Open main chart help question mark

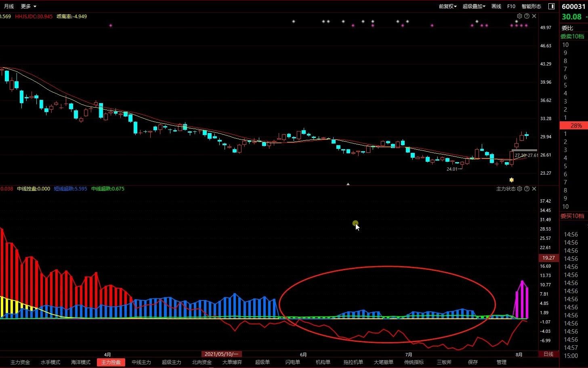tap(527, 16)
